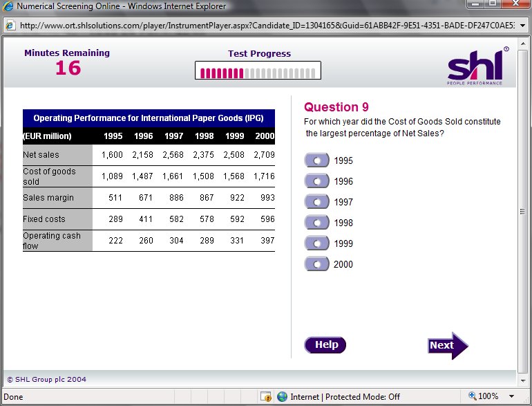This screenshot has width=532, height=406.
Task: Click the cost value 1,661
Action: click(173, 176)
